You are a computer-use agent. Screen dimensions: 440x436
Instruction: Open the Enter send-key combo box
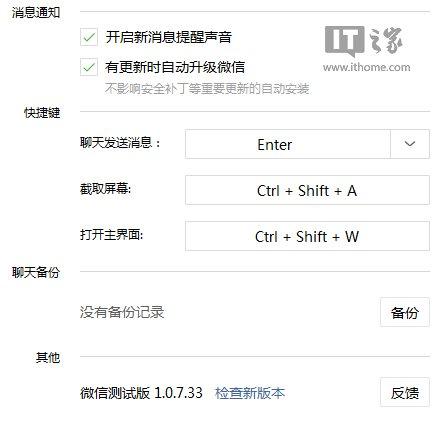tap(307, 144)
